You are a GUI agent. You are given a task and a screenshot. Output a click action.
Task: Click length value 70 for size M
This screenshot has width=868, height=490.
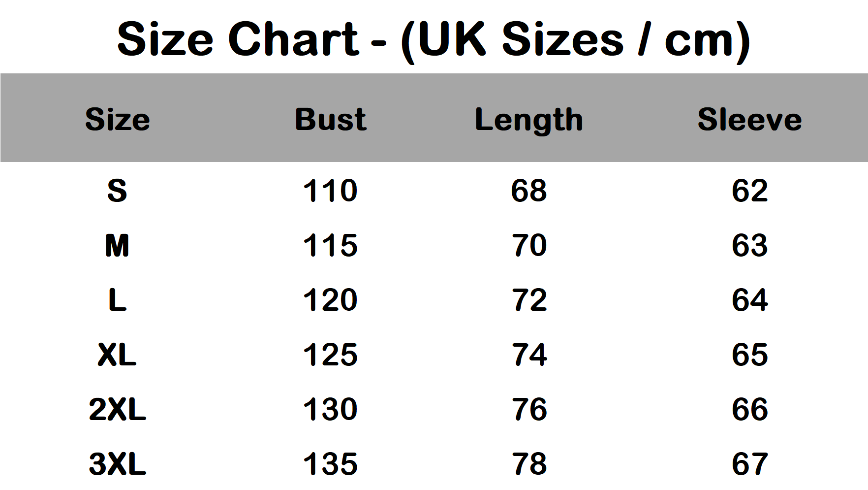point(529,245)
